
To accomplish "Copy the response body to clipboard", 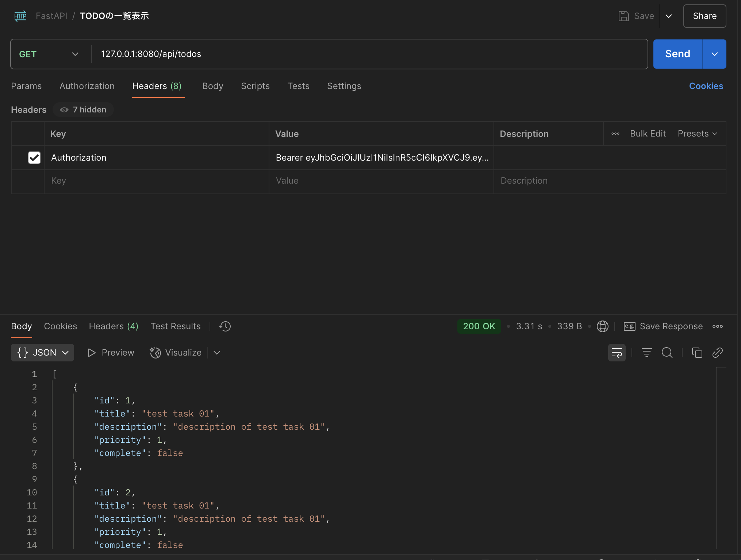I will [697, 353].
